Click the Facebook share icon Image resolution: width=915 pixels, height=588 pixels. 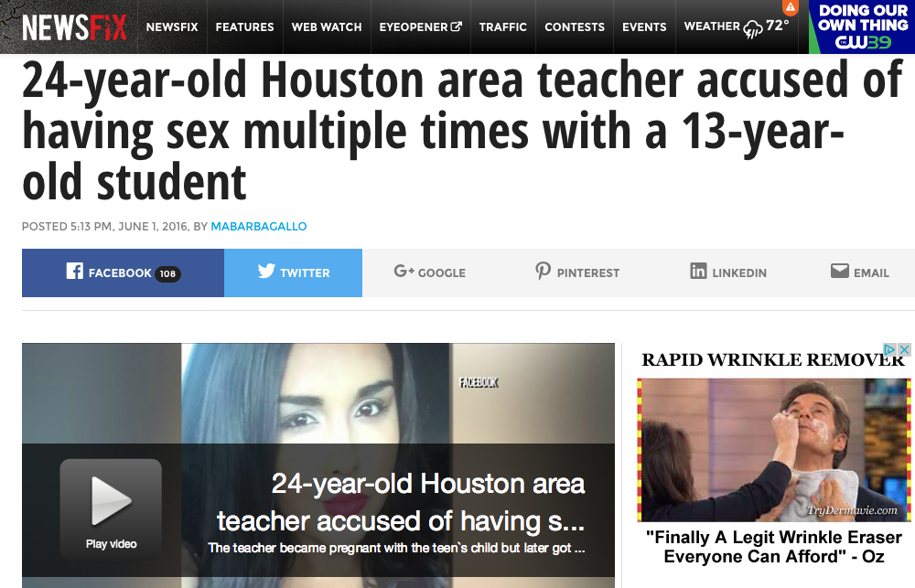[74, 271]
